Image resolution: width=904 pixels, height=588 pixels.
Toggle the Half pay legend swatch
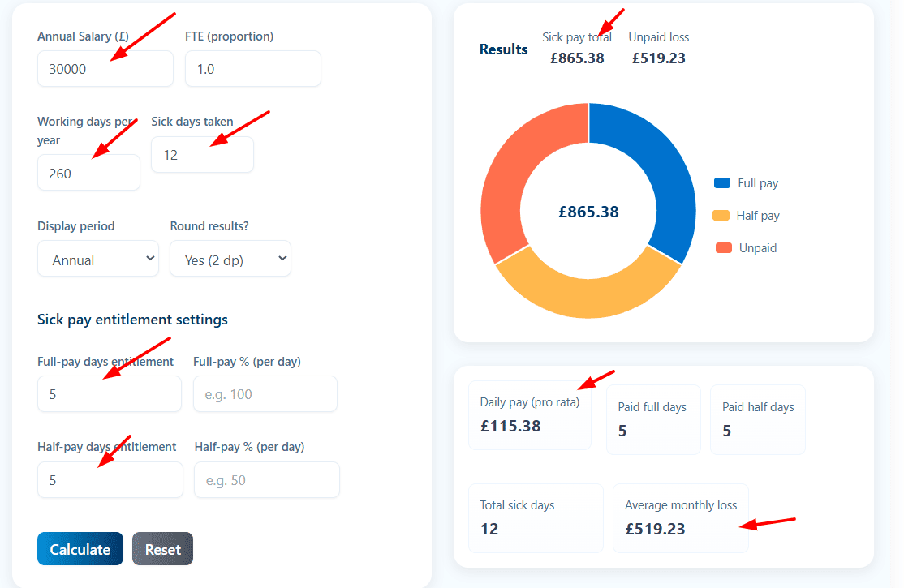pos(720,216)
